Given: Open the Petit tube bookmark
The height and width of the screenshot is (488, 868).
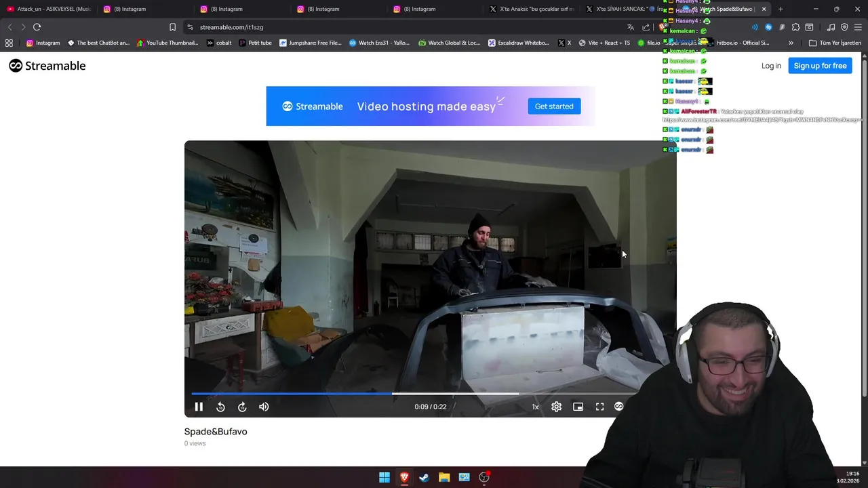Looking at the screenshot, I should coord(255,43).
